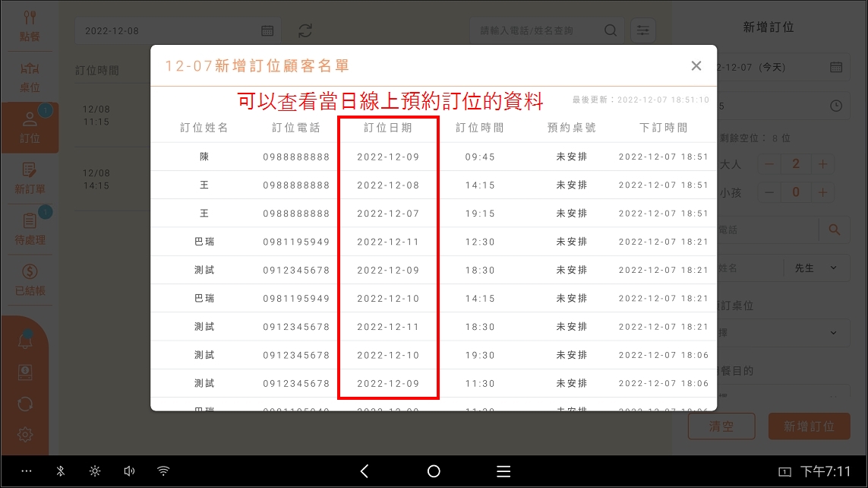Image resolution: width=868 pixels, height=488 pixels.
Task: Open the reservation time clock picker
Action: 835,106
